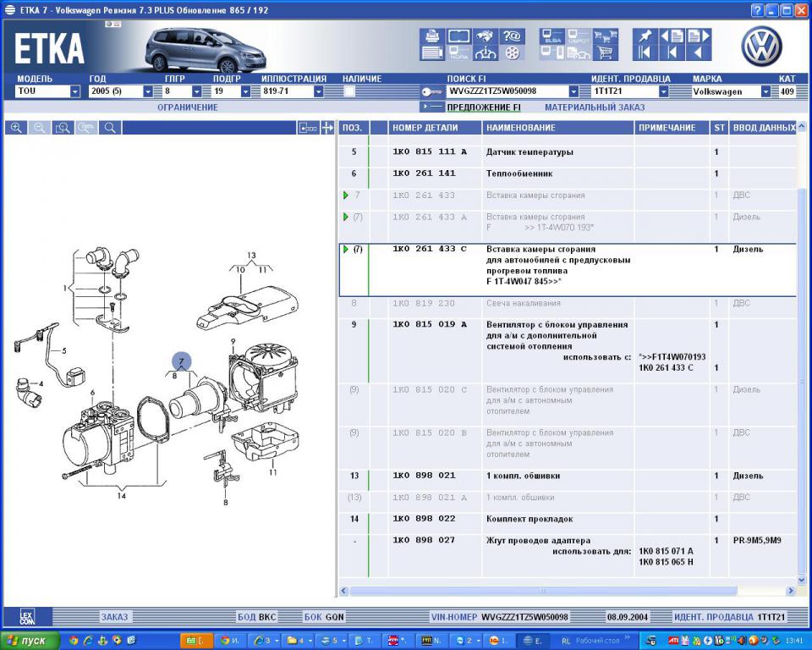Click the БОК GON status field

coord(324,617)
